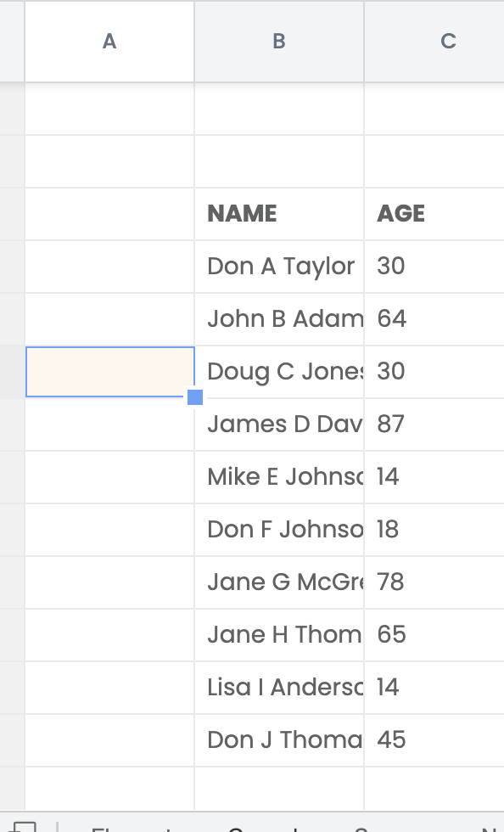This screenshot has width=504, height=832.
Task: Click the add sheet icon at bottom-left
Action: [x=22, y=826]
